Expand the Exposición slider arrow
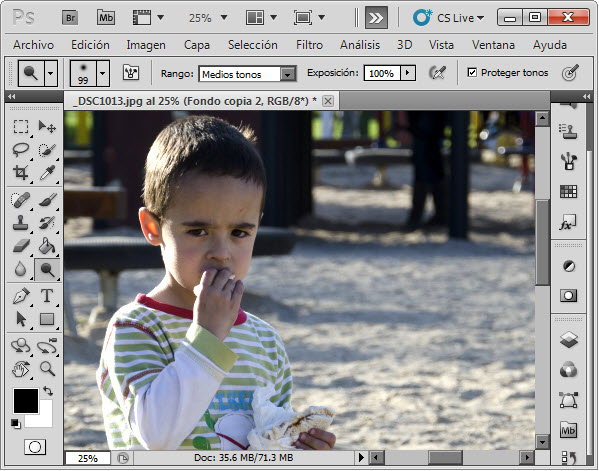 [408, 73]
